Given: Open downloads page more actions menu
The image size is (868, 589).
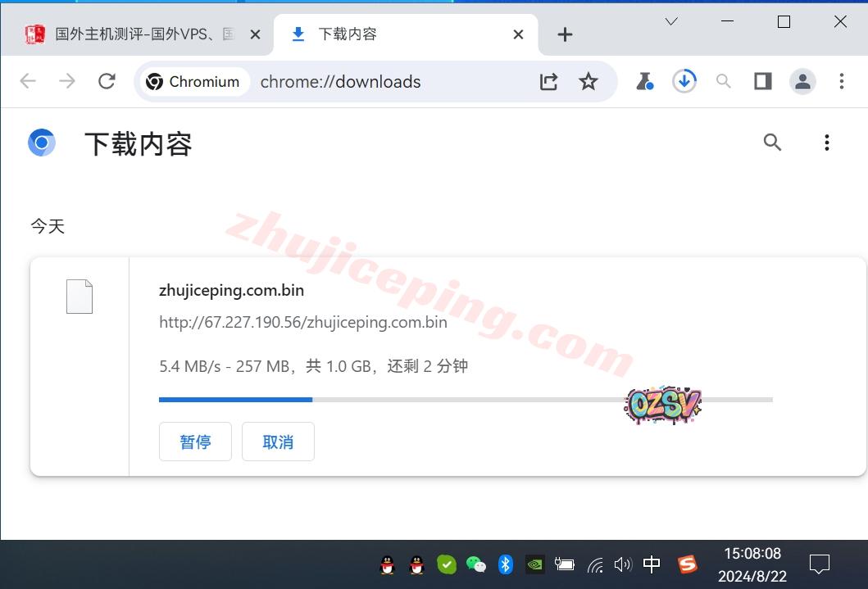Looking at the screenshot, I should tap(826, 143).
